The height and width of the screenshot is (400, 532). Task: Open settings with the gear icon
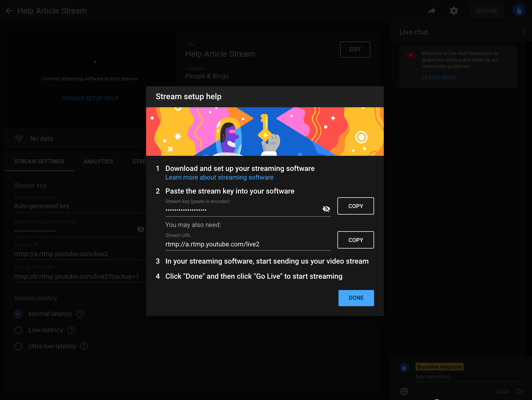click(x=454, y=11)
